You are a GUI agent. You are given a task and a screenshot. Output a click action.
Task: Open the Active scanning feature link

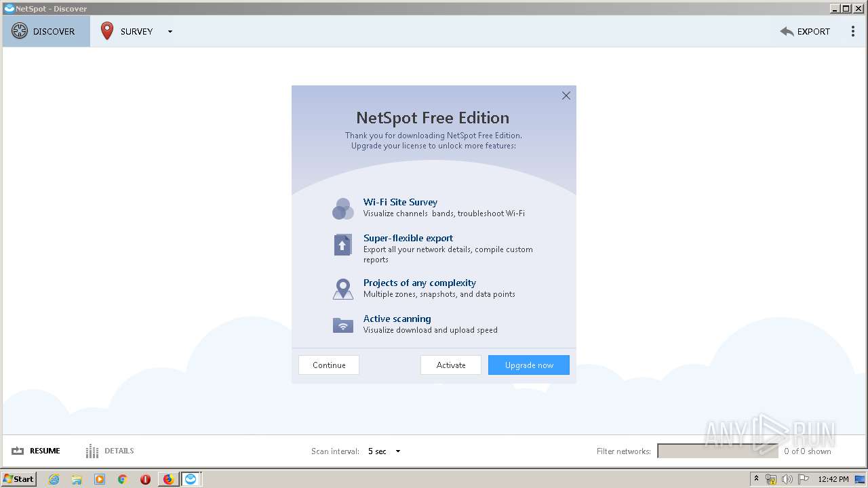coord(397,319)
